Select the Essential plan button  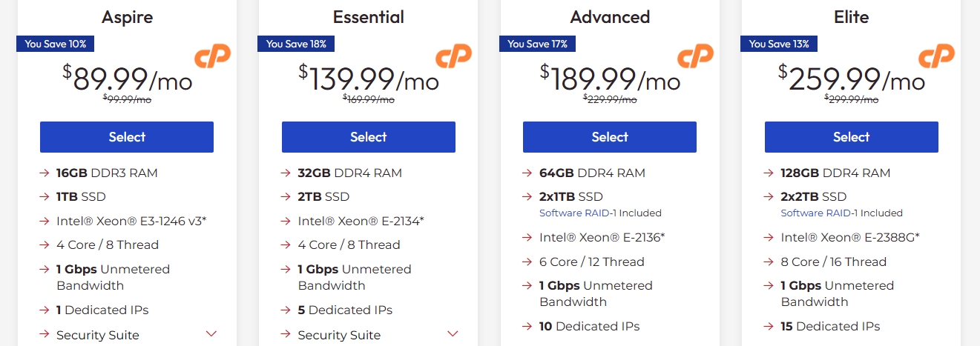pos(368,137)
